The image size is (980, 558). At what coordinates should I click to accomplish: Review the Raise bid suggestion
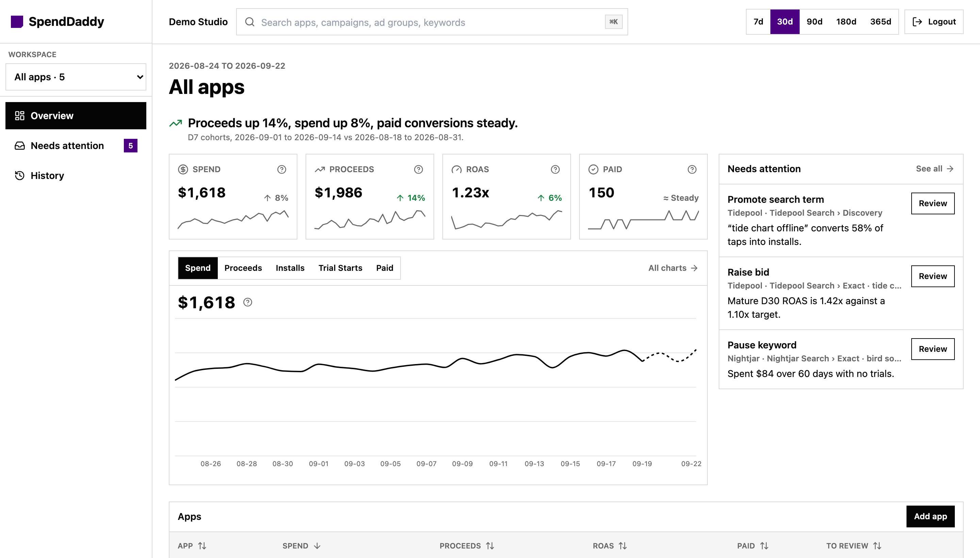click(933, 276)
